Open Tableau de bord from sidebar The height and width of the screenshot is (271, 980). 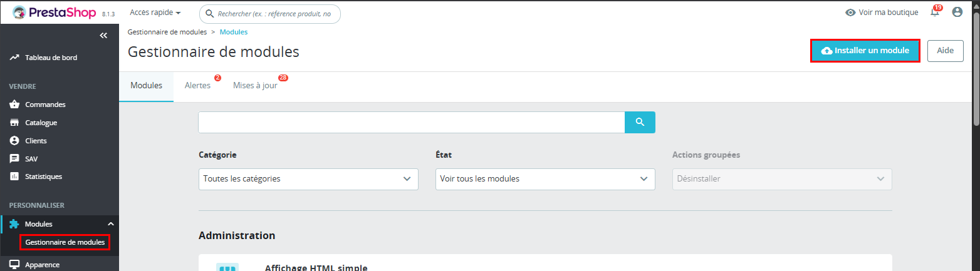51,58
